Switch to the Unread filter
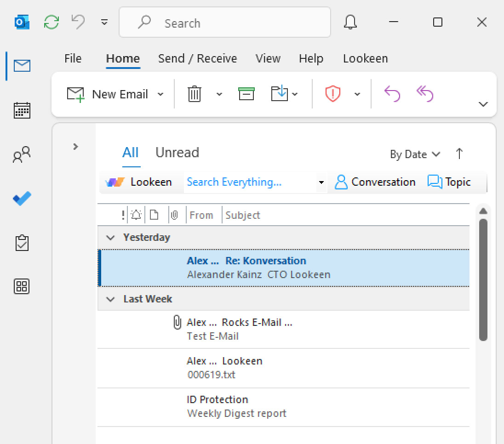Image resolution: width=504 pixels, height=444 pixels. [x=177, y=153]
